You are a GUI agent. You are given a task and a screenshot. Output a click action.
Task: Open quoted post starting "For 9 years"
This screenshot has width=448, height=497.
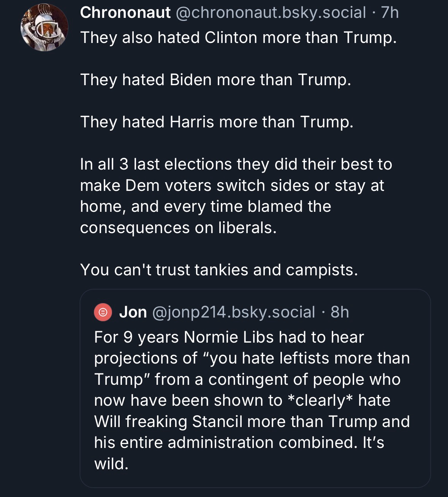click(x=229, y=337)
